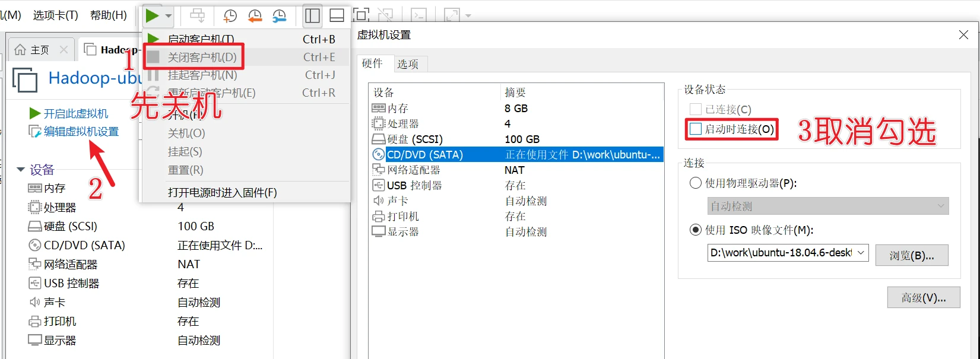980x359 pixels.
Task: Toggle the thumbnail bar view icon
Action: [x=337, y=16]
